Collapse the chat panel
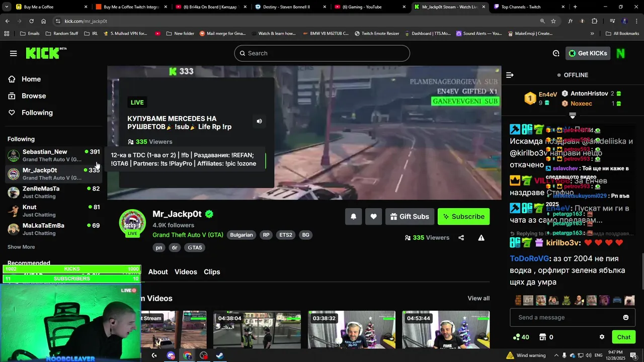The height and width of the screenshot is (362, 644). click(510, 75)
